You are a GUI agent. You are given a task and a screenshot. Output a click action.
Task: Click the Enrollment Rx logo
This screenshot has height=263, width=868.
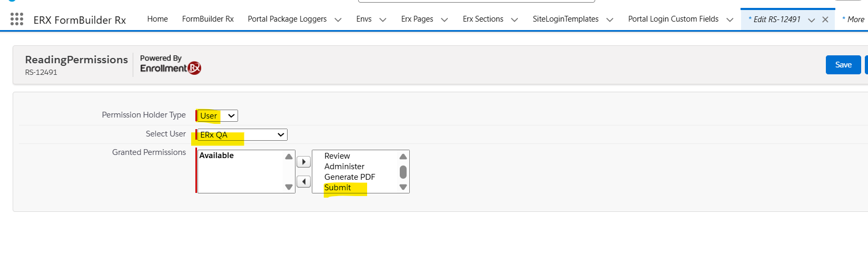(170, 68)
